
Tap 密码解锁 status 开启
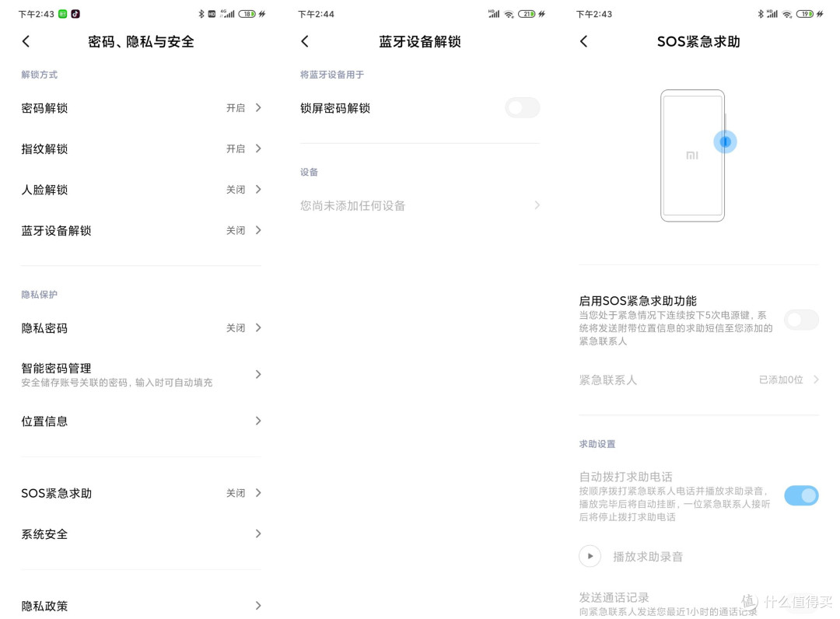pos(236,107)
